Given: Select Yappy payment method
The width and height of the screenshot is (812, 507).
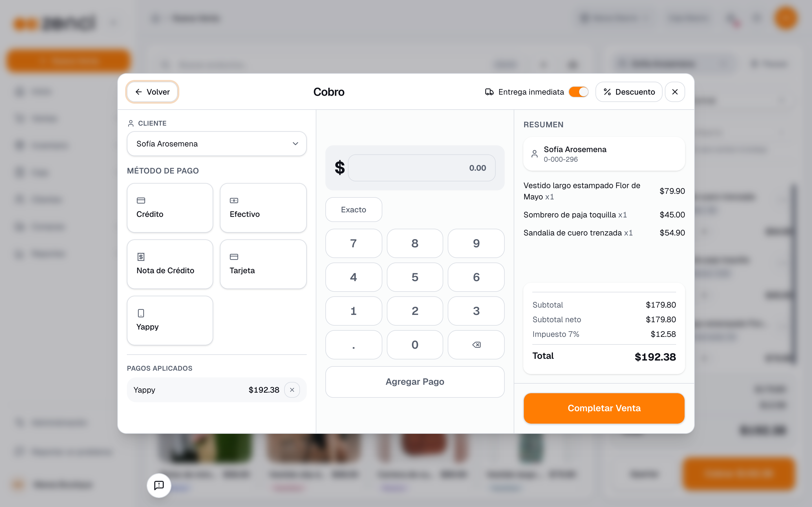Looking at the screenshot, I should [x=170, y=320].
